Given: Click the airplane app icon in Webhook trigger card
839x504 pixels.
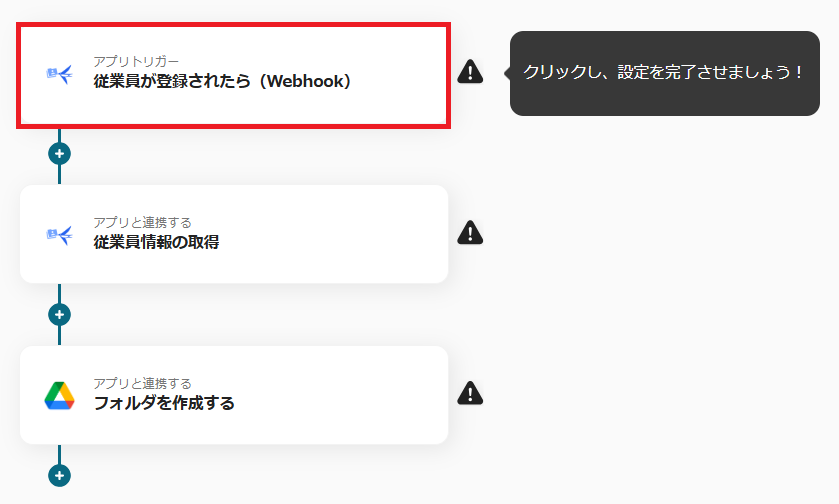Looking at the screenshot, I should coord(59,74).
